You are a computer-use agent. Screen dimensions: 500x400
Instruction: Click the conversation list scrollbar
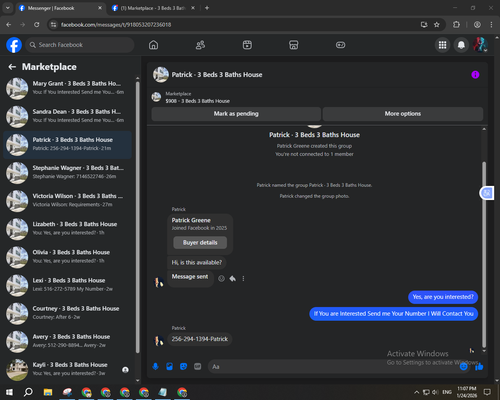click(x=137, y=217)
